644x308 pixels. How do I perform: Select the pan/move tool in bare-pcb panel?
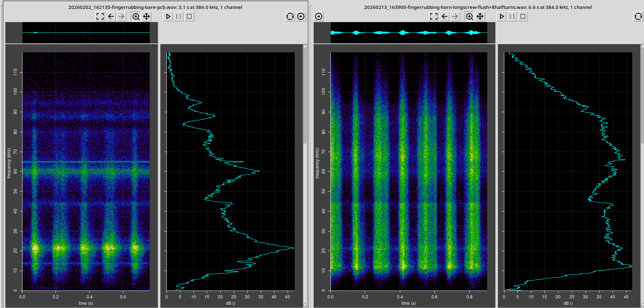pos(146,16)
